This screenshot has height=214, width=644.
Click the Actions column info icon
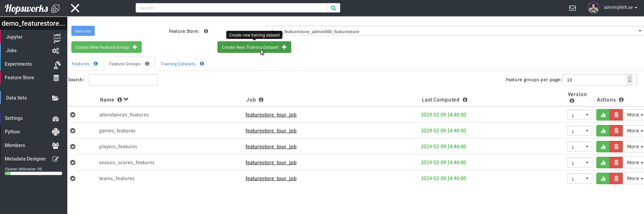pyautogui.click(x=621, y=100)
